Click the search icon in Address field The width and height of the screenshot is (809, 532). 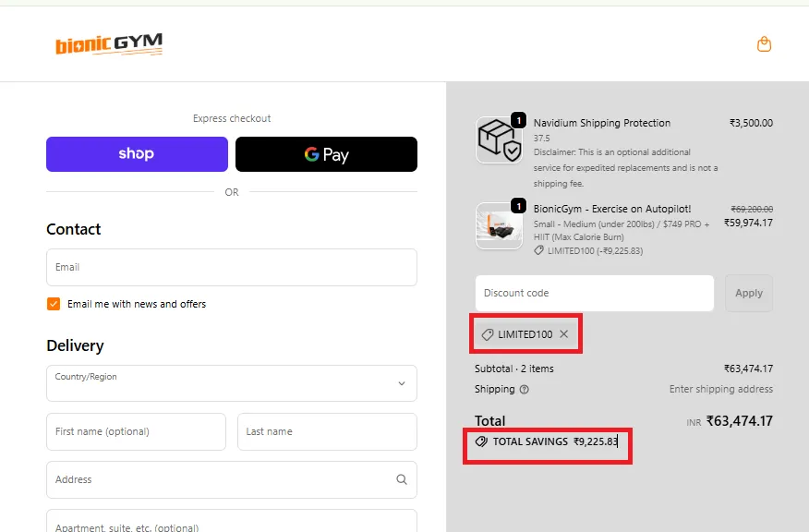[x=401, y=479]
